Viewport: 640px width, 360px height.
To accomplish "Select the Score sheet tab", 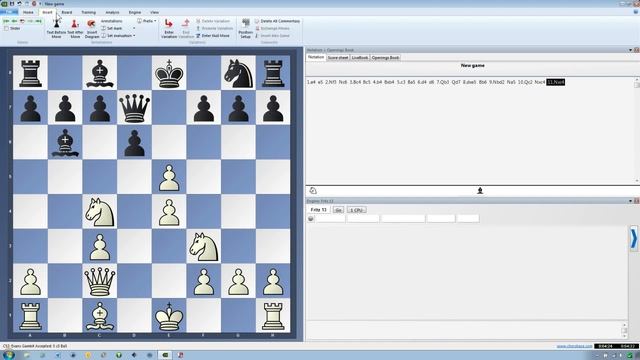I will pyautogui.click(x=338, y=58).
